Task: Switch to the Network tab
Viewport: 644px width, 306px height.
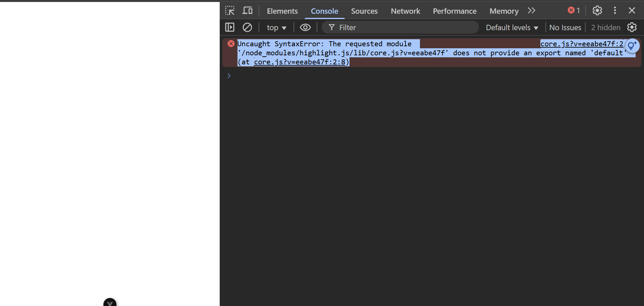Action: 405,11
